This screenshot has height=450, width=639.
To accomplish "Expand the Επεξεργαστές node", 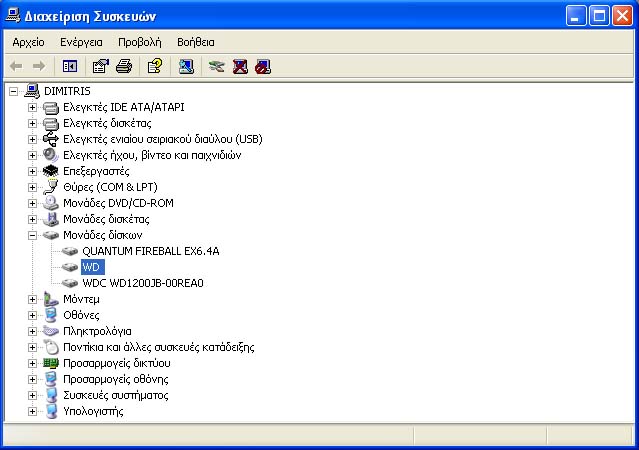I will point(32,171).
